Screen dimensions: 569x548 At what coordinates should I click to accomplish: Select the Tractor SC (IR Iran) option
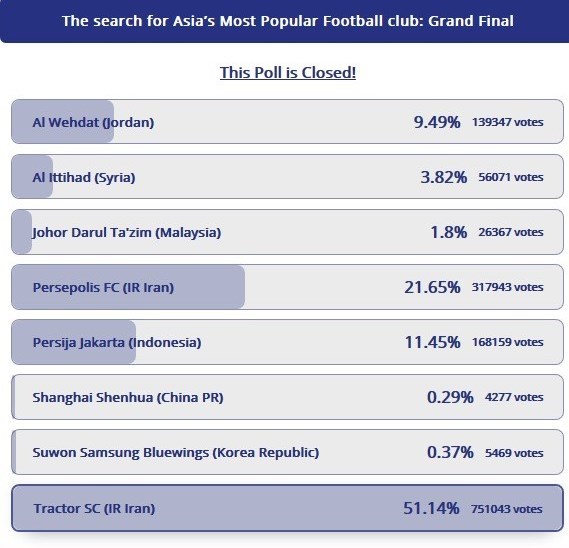tap(287, 508)
